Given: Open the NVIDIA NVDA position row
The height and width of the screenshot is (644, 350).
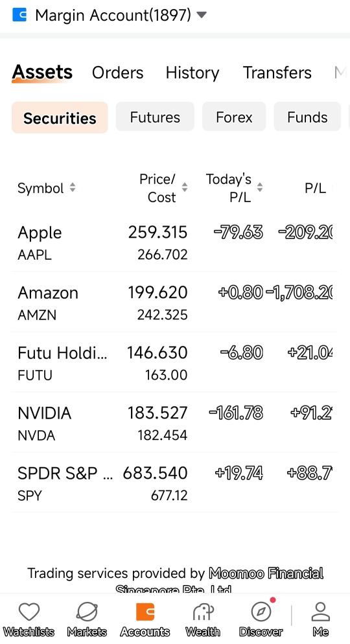Looking at the screenshot, I should (175, 422).
